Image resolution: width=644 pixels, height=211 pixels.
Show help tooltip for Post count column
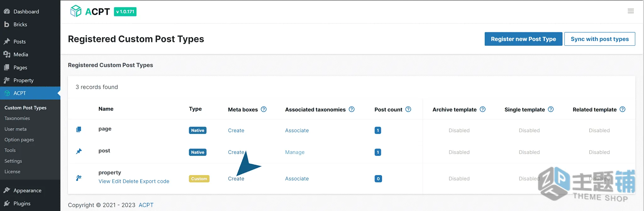tap(408, 109)
